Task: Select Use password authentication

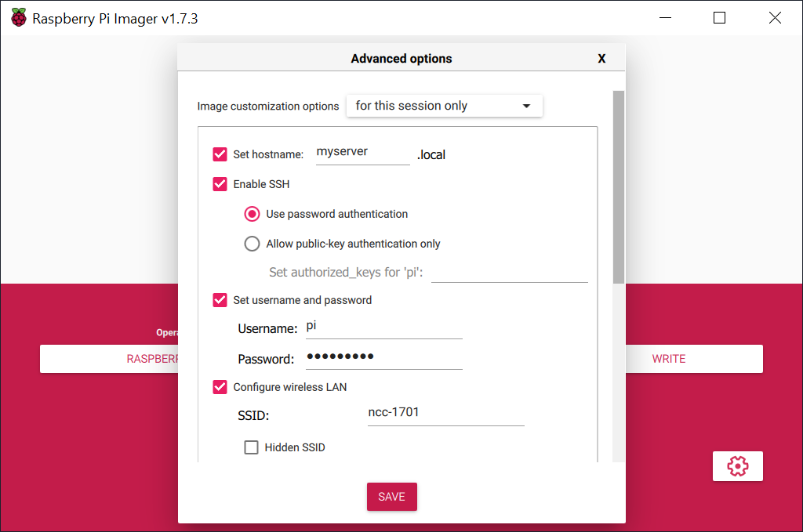Action: (x=252, y=213)
